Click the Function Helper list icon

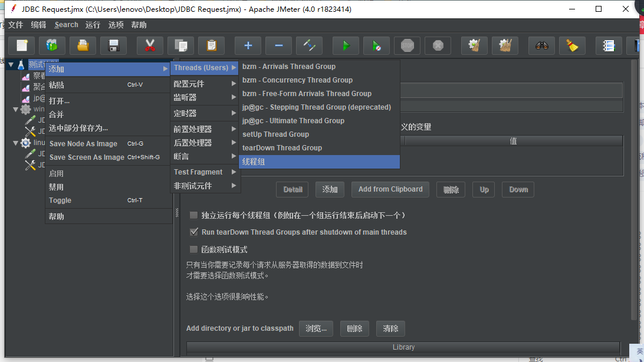(x=609, y=45)
